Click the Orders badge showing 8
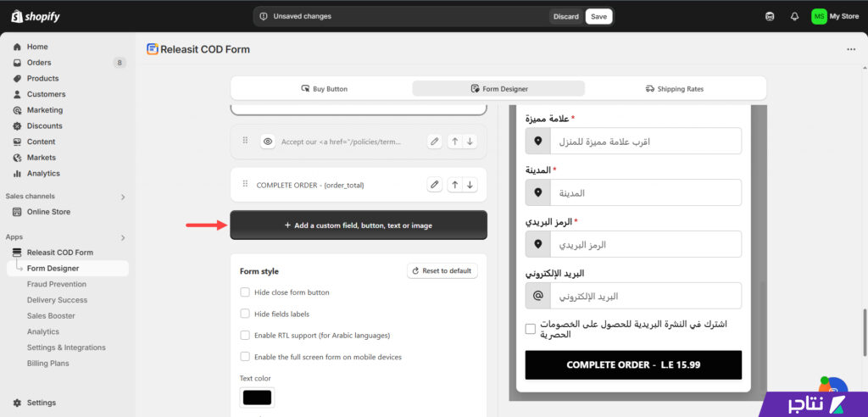Screen dimensions: 868x417 coord(119,63)
